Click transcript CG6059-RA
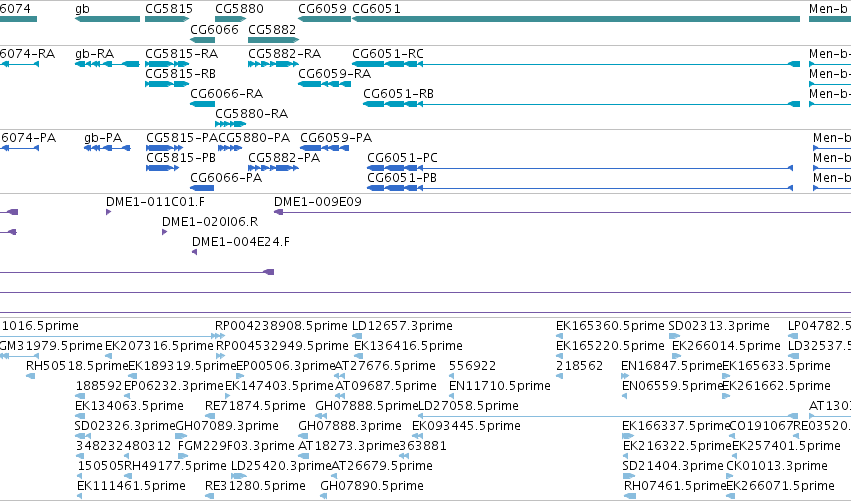This screenshot has height=501, width=851. pyautogui.click(x=324, y=84)
